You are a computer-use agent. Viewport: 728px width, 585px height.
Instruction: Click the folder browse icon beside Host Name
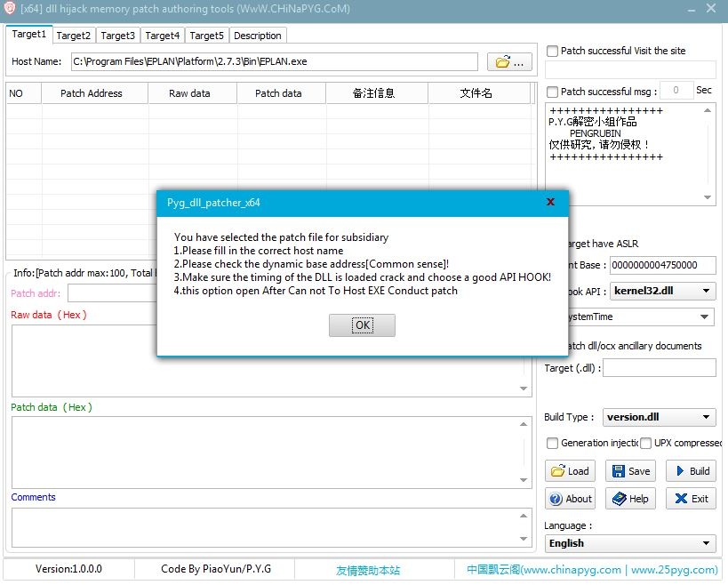coord(503,61)
